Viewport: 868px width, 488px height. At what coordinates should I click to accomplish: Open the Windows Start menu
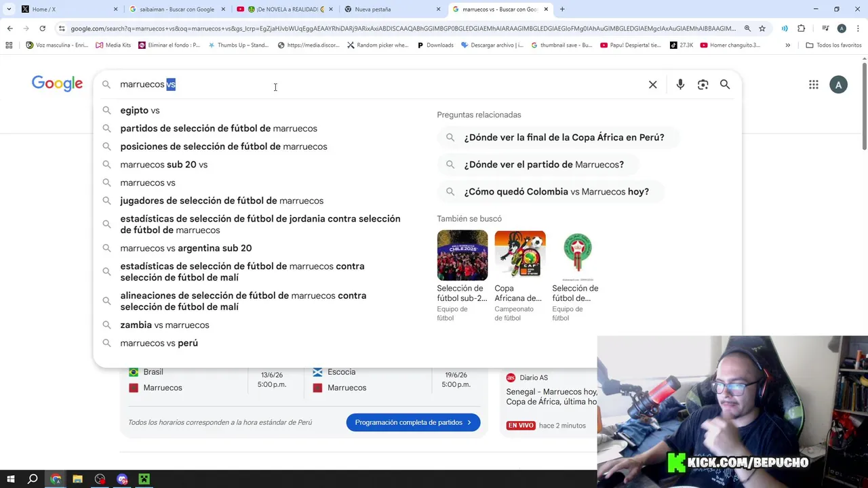click(10, 479)
